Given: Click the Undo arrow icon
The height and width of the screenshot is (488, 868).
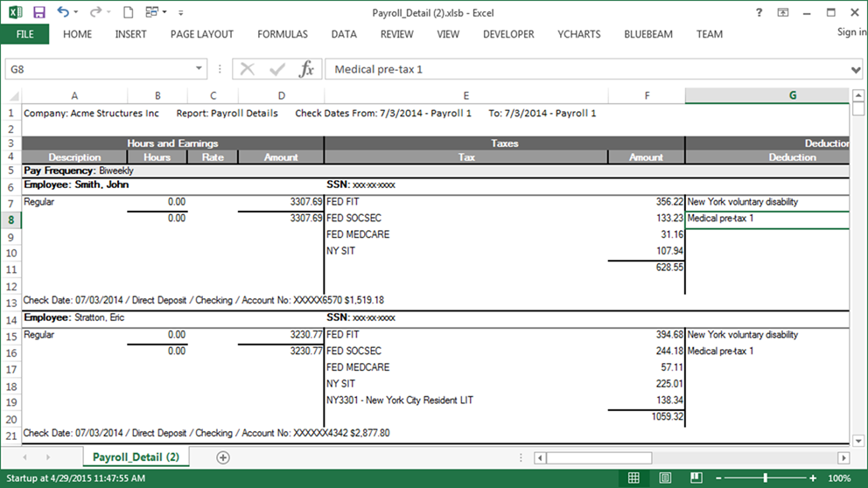Looking at the screenshot, I should 63,11.
